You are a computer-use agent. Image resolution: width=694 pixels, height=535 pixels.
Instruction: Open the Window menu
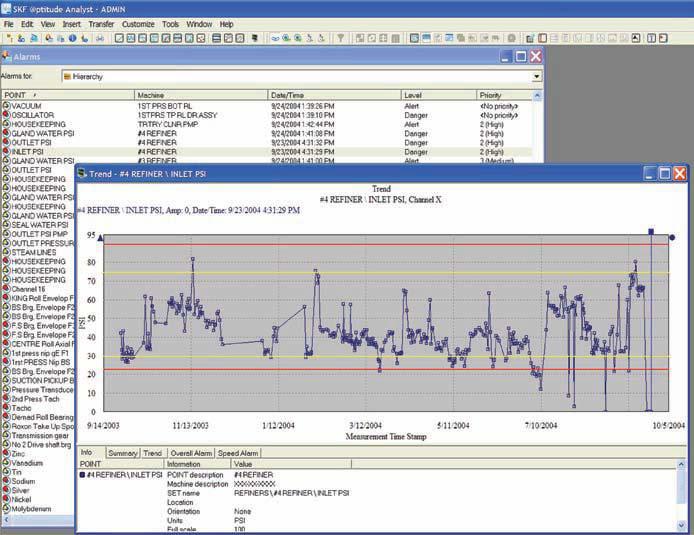pos(199,24)
